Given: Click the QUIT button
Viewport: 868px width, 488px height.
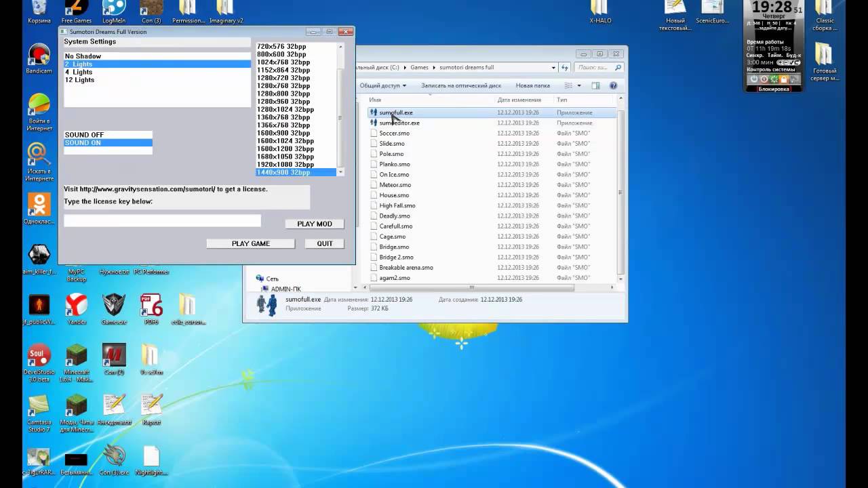Looking at the screenshot, I should point(325,243).
